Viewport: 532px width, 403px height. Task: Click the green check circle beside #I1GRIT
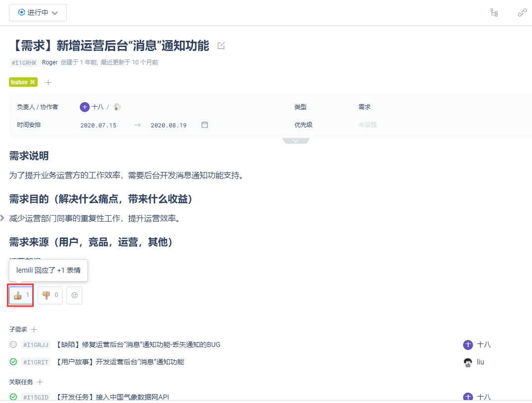pyautogui.click(x=12, y=362)
